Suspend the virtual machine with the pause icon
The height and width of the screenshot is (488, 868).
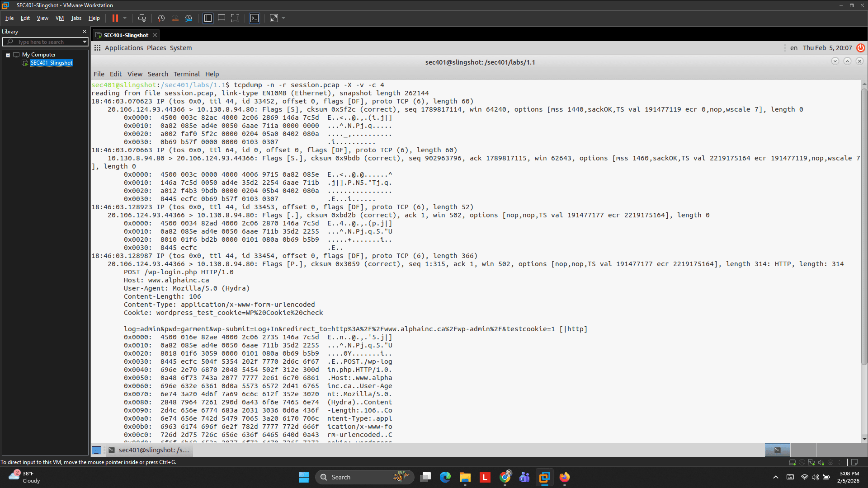click(116, 18)
